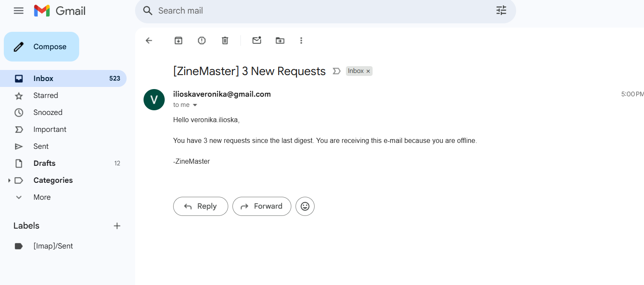The width and height of the screenshot is (644, 285).
Task: Expand the More sidebar items
Action: point(19,197)
